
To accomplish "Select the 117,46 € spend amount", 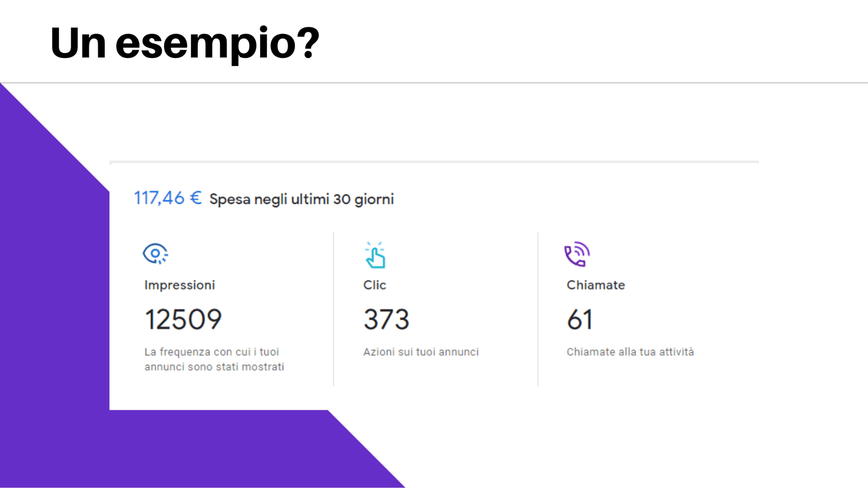I will coord(168,198).
